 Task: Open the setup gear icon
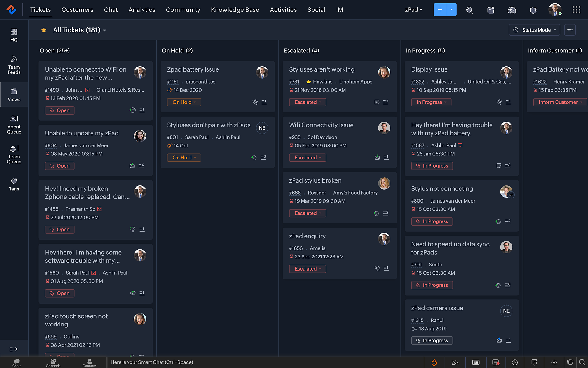pos(533,10)
